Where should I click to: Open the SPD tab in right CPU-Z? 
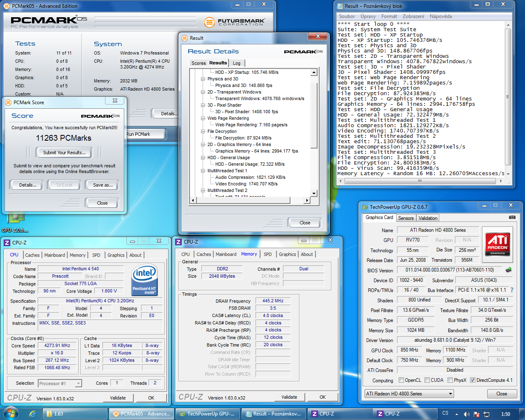pyautogui.click(x=268, y=254)
